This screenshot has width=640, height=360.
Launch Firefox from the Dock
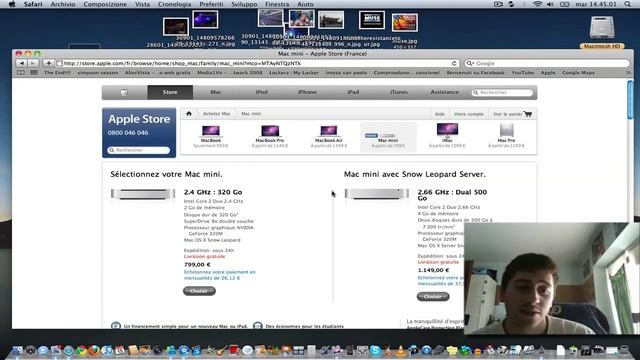pos(94,350)
